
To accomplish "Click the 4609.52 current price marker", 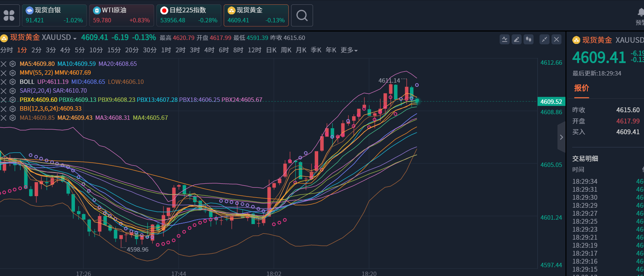I will pos(551,102).
